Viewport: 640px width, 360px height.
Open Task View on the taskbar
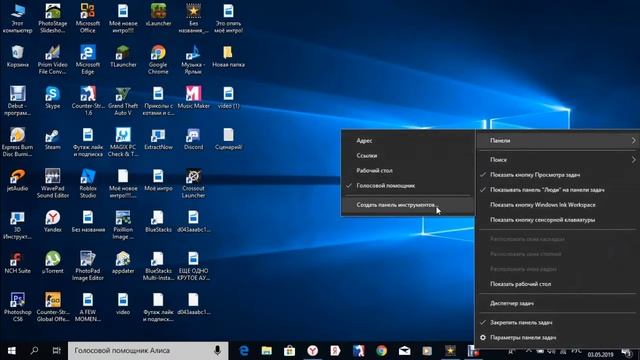tap(57, 351)
